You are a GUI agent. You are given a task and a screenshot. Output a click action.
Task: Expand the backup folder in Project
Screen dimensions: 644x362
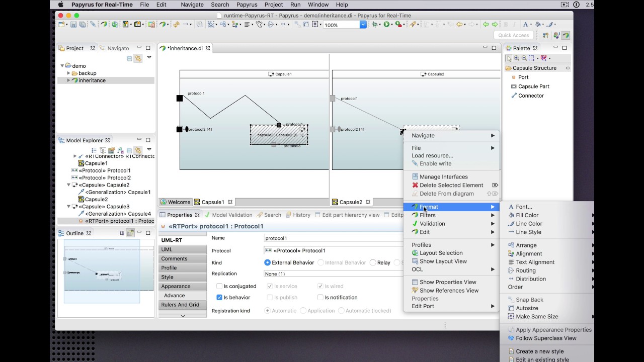pos(69,73)
